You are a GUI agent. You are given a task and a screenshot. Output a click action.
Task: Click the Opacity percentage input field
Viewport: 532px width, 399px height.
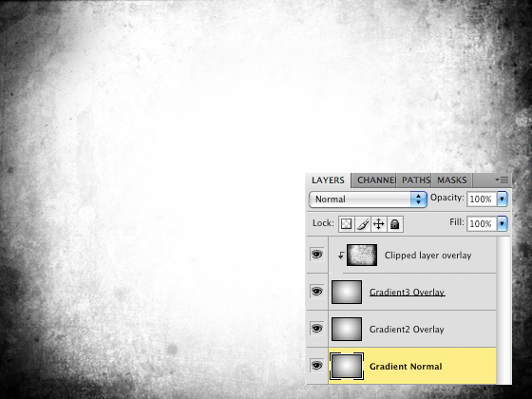482,199
